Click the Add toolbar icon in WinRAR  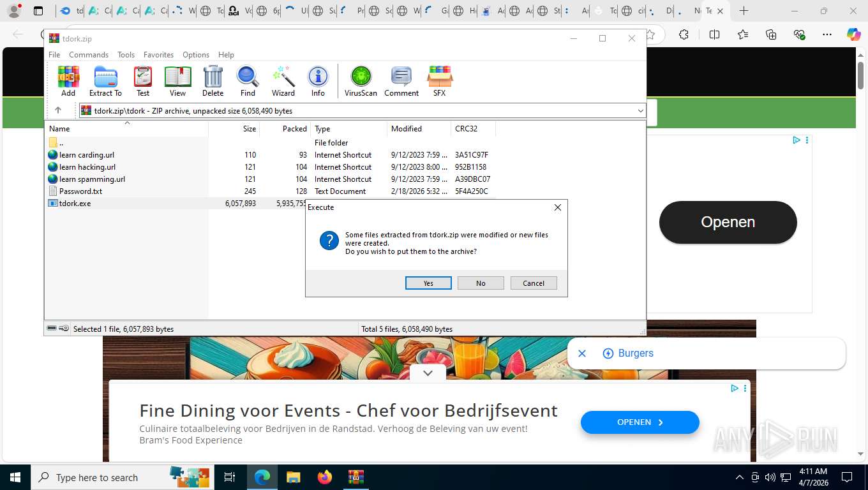click(x=68, y=81)
